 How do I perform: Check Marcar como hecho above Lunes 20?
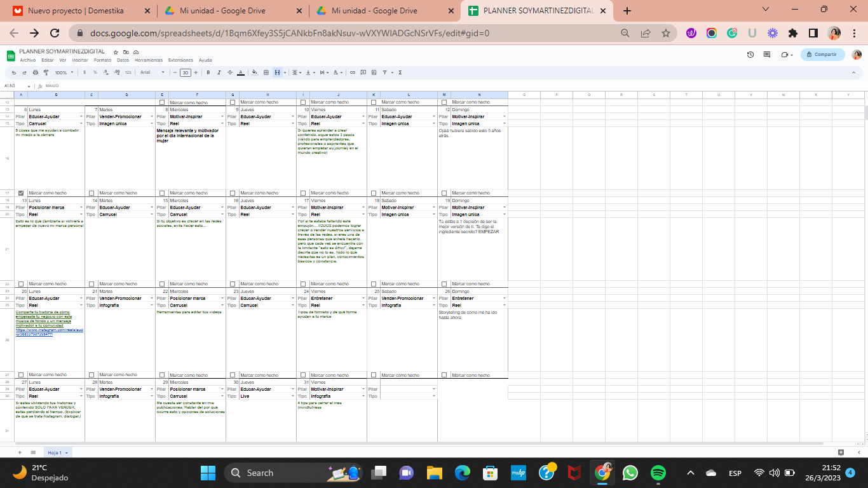[x=21, y=284]
